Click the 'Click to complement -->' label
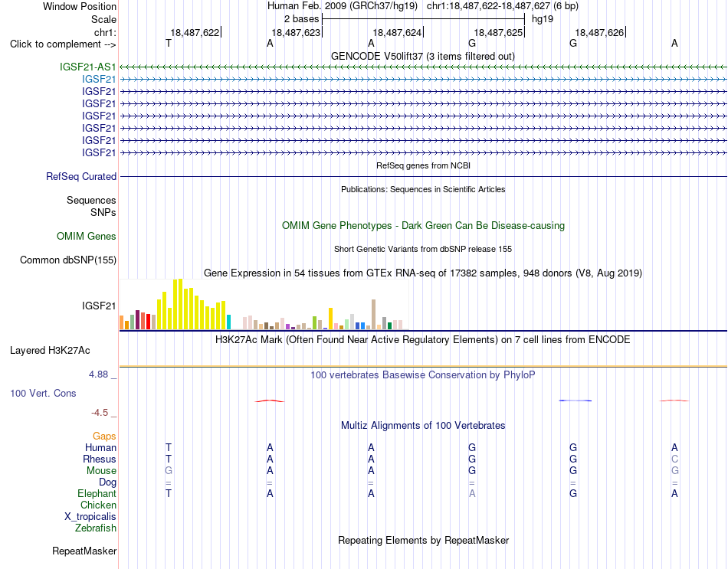This screenshot has height=569, width=728. tap(63, 44)
